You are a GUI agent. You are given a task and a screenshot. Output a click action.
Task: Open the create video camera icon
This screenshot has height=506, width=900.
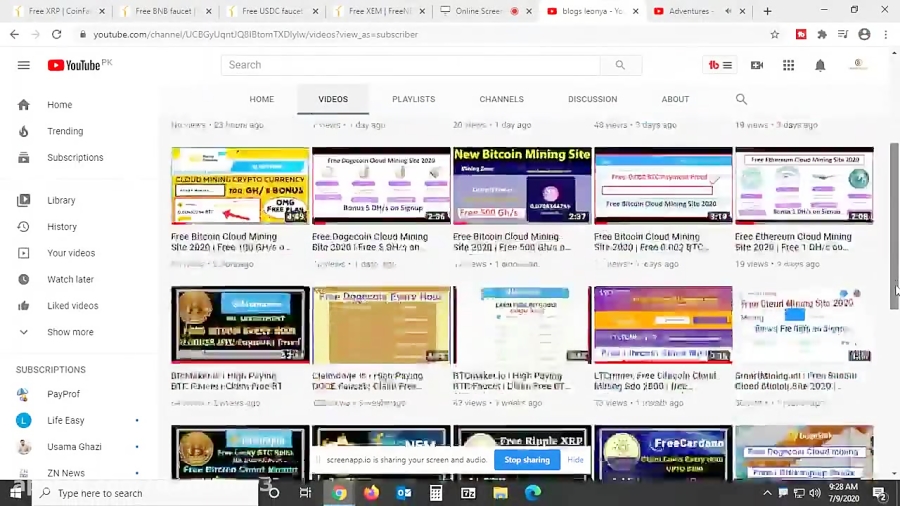757,65
